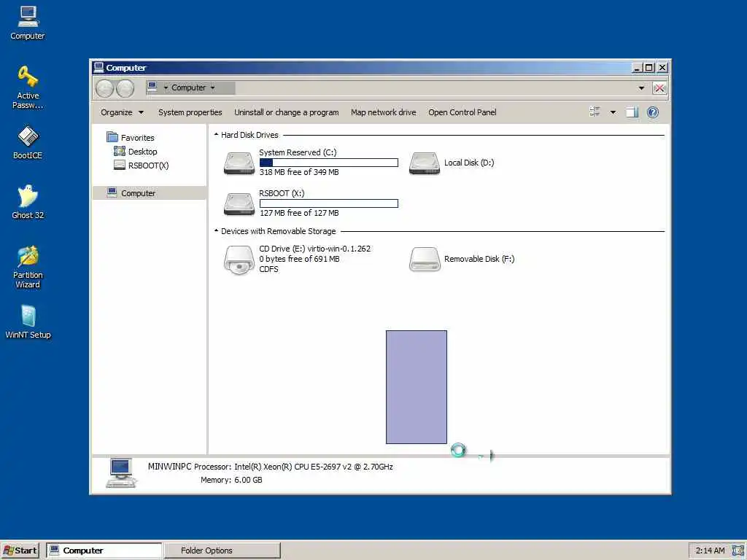Select the RSBOOT (X:) drive icon
The image size is (747, 560).
point(239,204)
